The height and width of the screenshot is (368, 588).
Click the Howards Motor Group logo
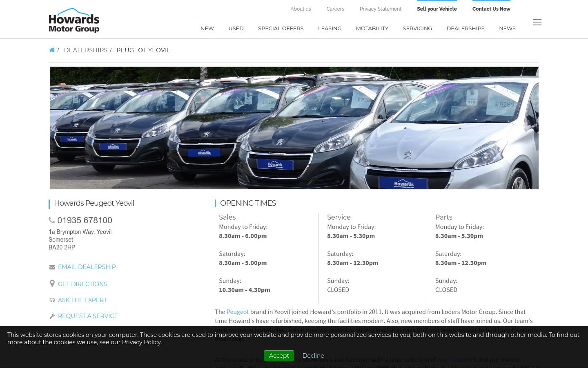pyautogui.click(x=74, y=20)
